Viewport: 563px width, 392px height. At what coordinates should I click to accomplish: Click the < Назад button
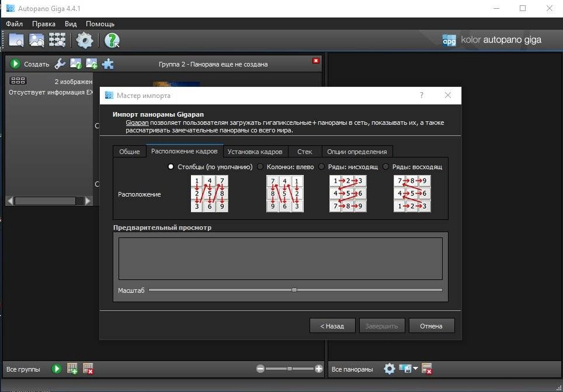pos(332,325)
